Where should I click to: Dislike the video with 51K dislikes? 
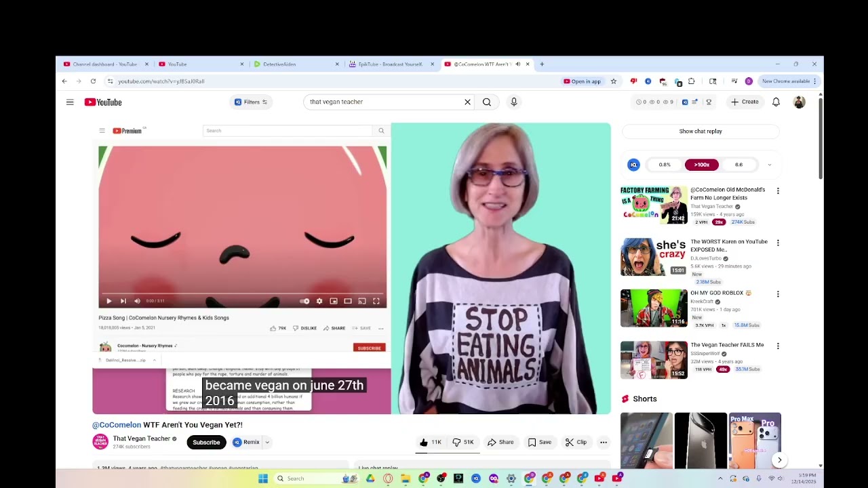click(464, 442)
